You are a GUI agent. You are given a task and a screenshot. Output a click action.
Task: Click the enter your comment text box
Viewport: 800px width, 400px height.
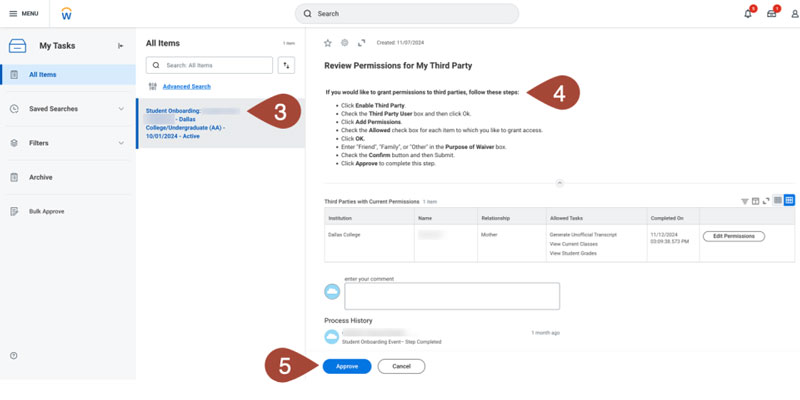click(x=452, y=296)
